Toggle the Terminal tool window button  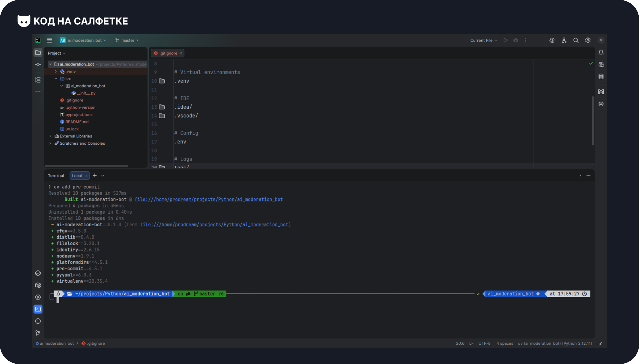pyautogui.click(x=38, y=309)
